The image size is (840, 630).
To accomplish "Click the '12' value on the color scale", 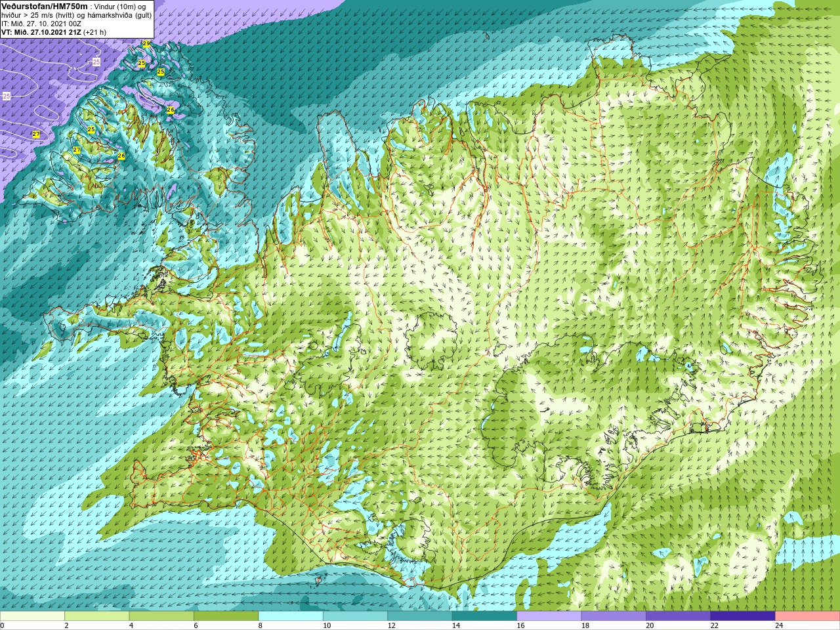I will (x=392, y=625).
